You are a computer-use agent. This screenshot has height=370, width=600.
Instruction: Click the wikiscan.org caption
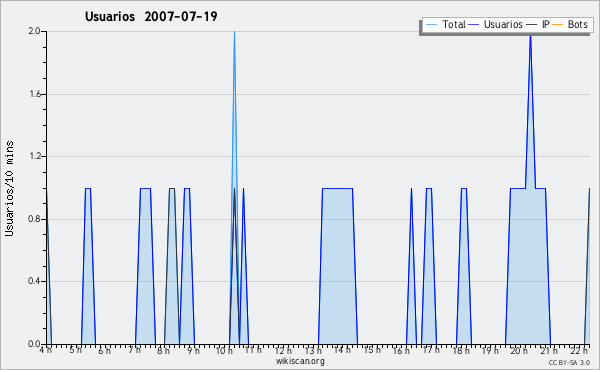point(300,361)
